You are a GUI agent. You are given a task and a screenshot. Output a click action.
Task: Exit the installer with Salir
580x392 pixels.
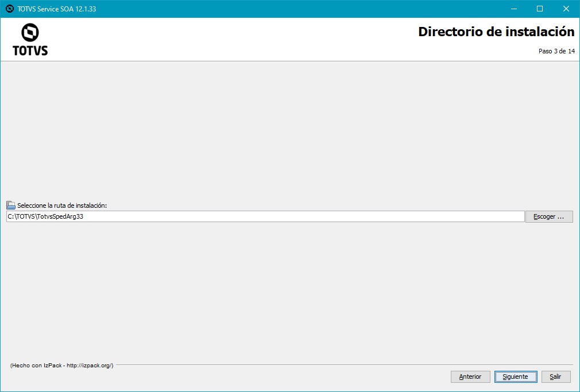coord(555,377)
